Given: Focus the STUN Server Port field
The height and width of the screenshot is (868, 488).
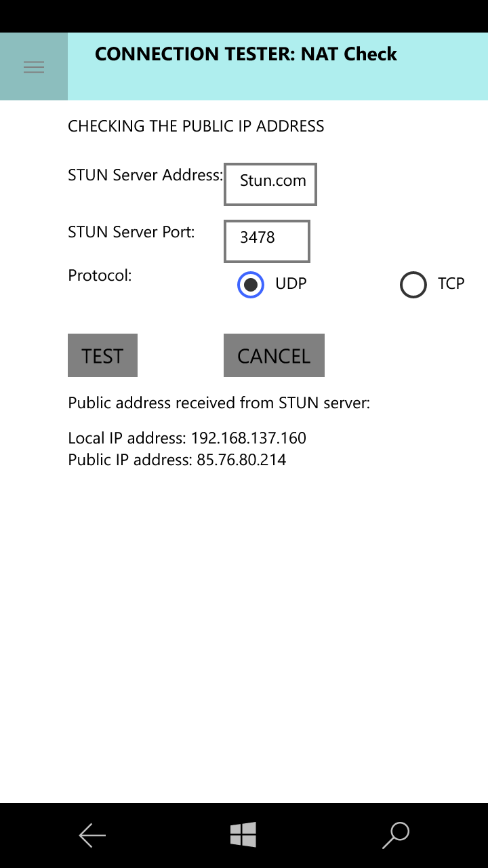Looking at the screenshot, I should pos(267,241).
